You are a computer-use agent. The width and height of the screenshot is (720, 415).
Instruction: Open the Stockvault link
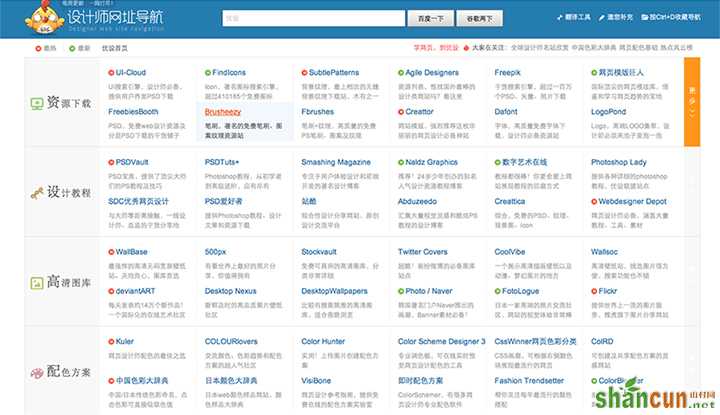click(x=319, y=252)
